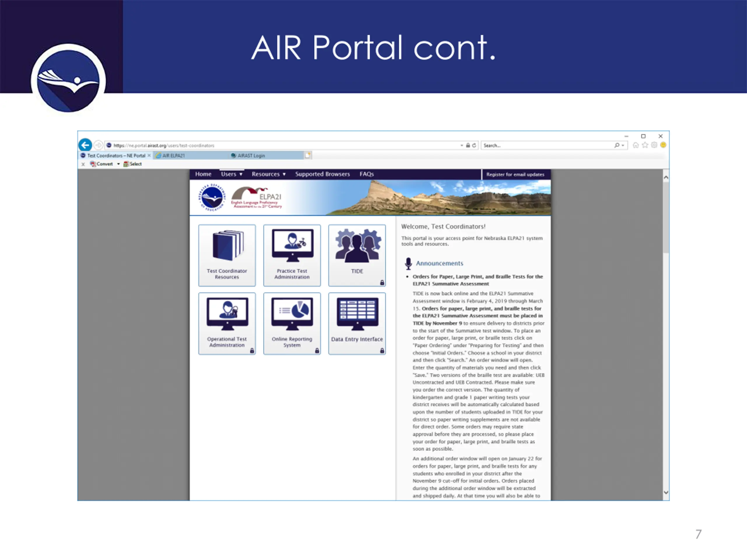
Task: Click the padlock on the TIDE card
Action: point(382,283)
